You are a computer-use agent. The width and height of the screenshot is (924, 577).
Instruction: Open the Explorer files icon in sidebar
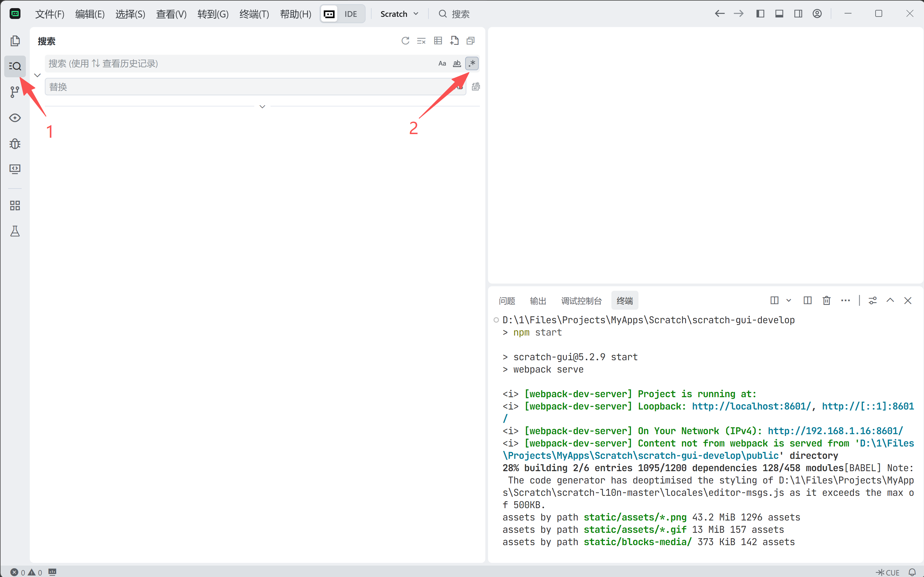coord(15,41)
